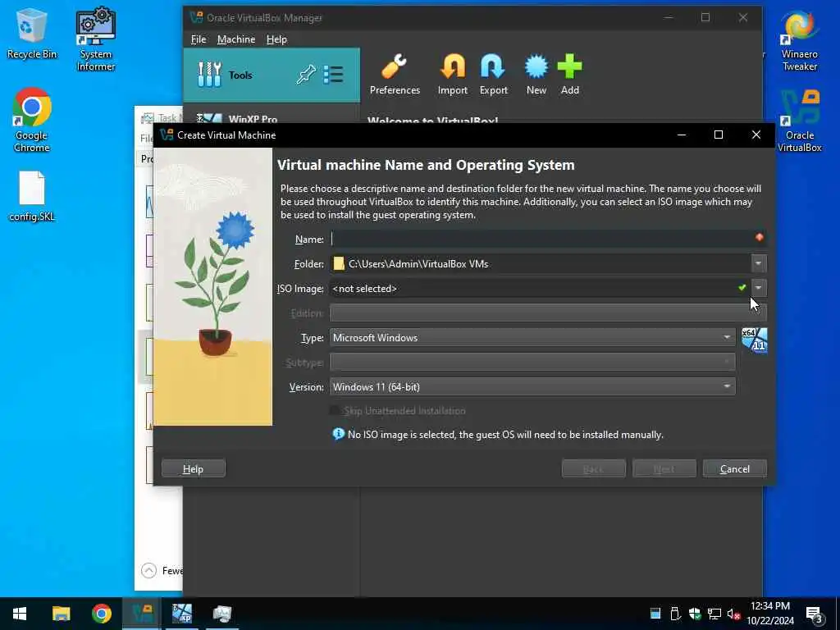Click the Tools pin icon

coord(306,75)
